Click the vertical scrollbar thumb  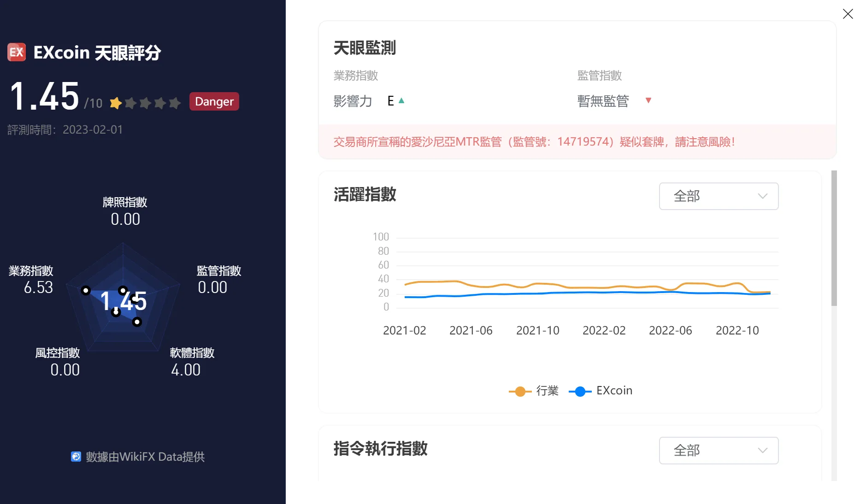834,238
